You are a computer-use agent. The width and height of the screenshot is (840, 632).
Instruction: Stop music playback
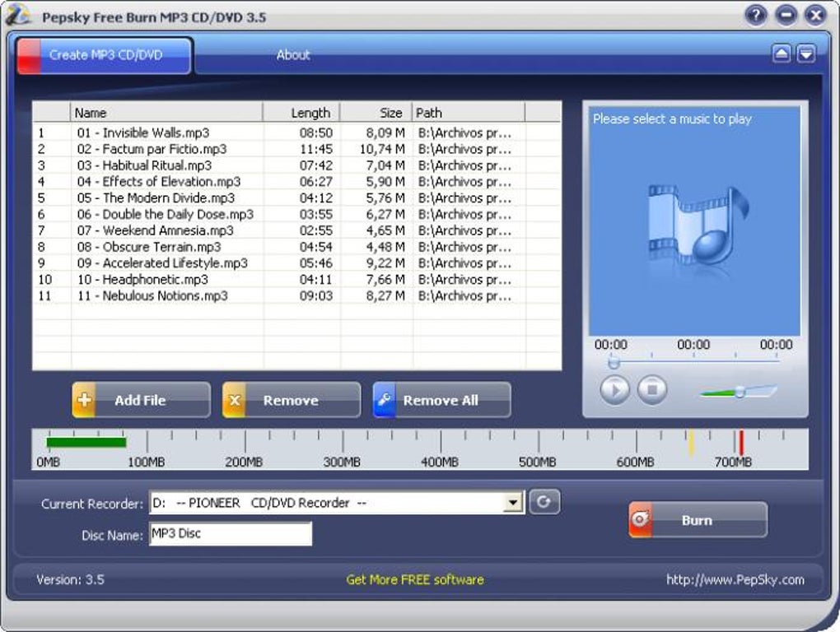652,389
